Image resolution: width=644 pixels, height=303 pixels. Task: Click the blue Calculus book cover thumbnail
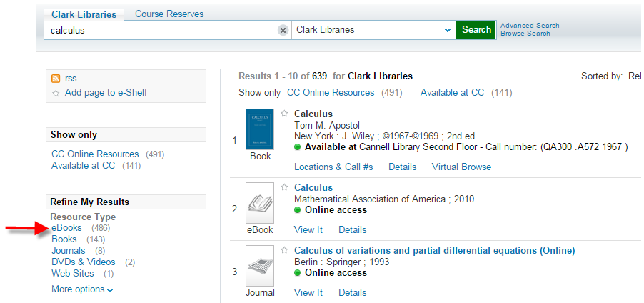[x=260, y=129]
